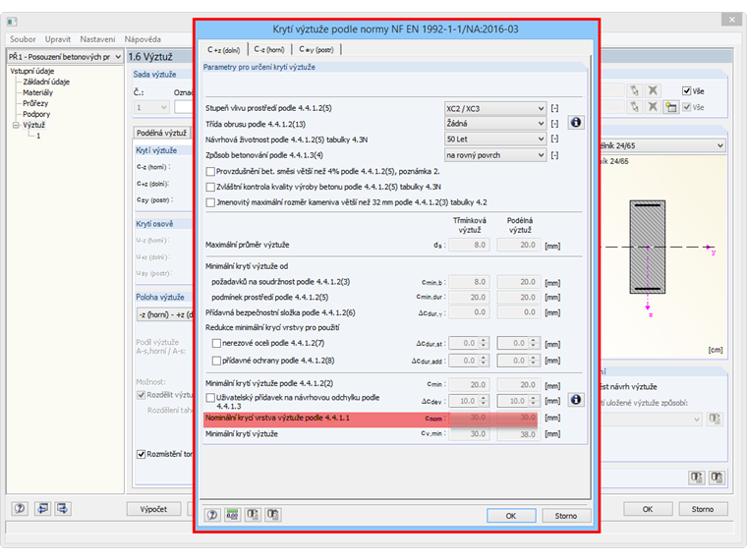This screenshot has height=560, width=747.
Task: Confirm cover dialog with OK button
Action: point(511,516)
